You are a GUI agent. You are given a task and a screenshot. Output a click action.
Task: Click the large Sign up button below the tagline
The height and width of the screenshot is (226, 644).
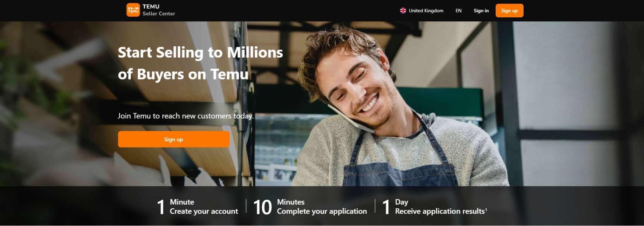pos(174,139)
